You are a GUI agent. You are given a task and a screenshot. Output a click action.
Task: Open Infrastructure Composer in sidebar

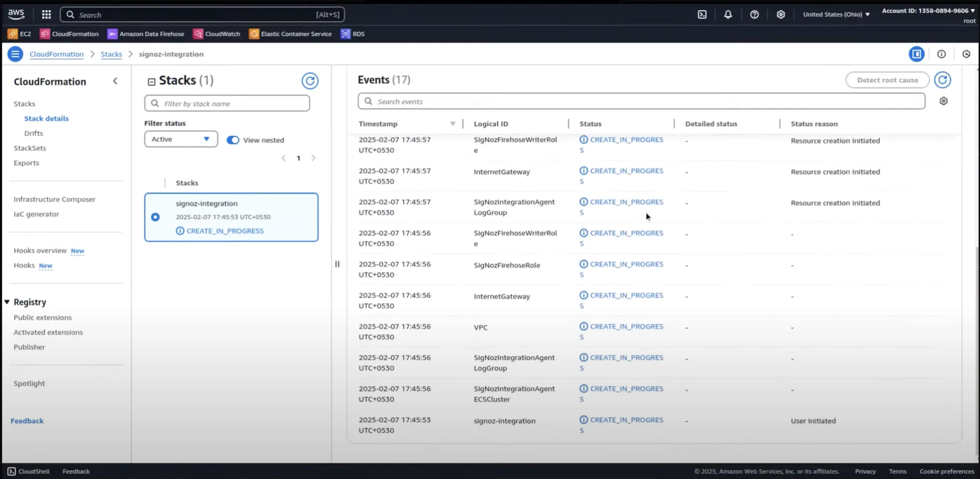[x=54, y=200]
